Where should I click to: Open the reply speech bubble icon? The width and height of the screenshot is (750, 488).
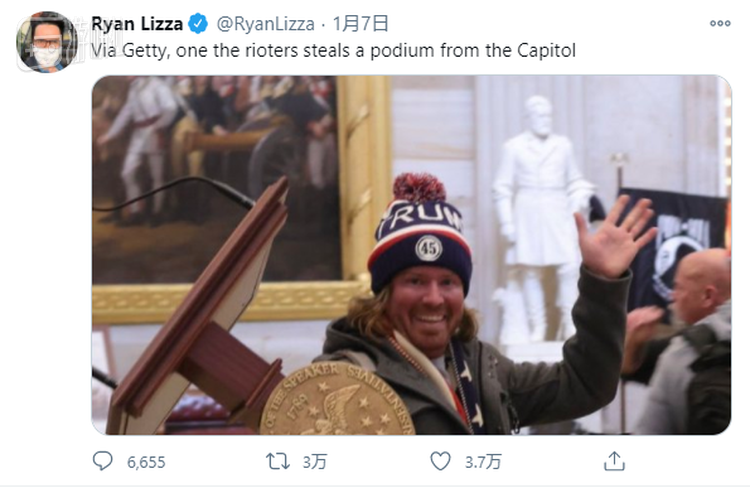102,461
